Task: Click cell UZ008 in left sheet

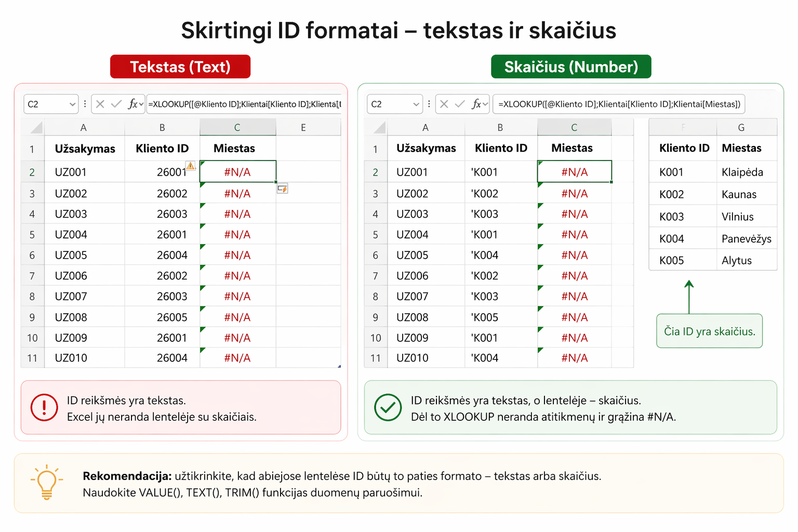Action: [x=84, y=317]
